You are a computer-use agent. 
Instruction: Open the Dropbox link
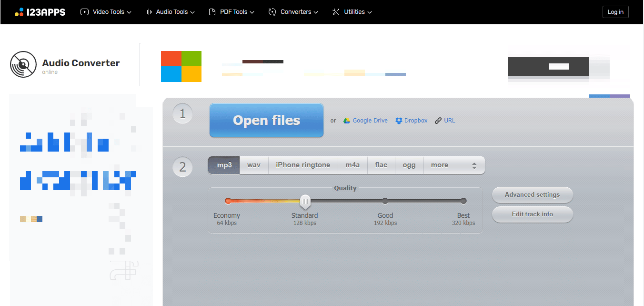(x=416, y=121)
